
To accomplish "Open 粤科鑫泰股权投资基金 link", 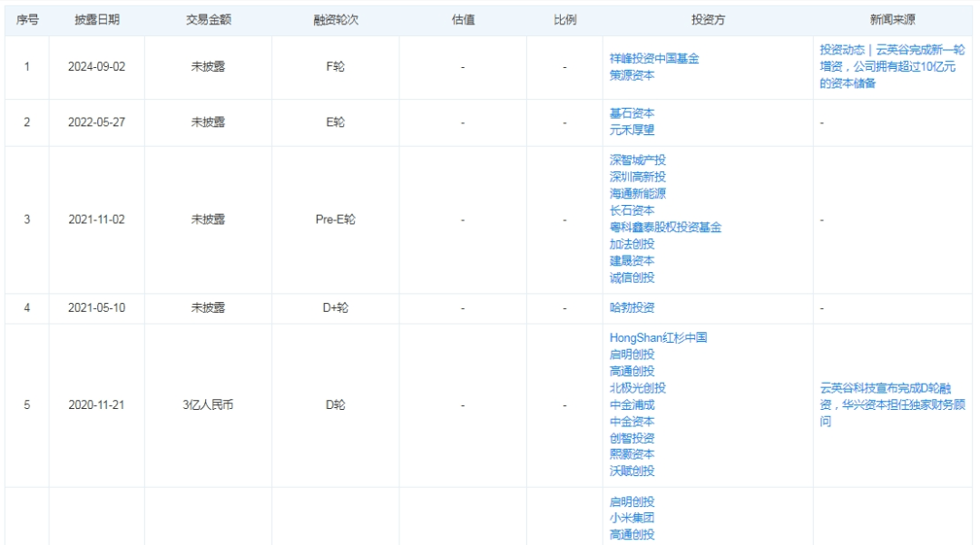I will (x=665, y=228).
